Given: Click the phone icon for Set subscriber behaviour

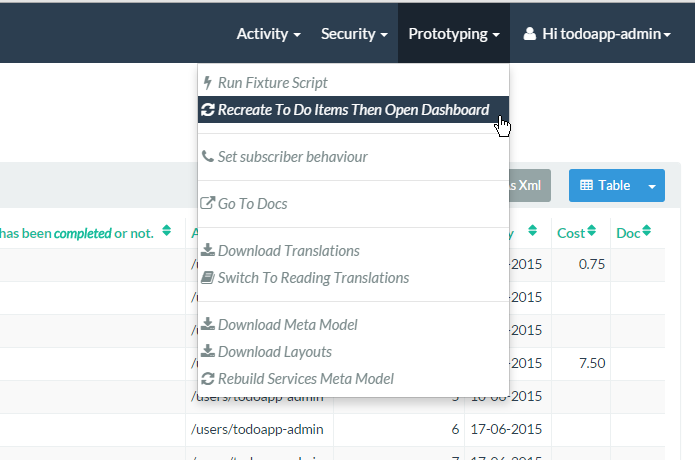Looking at the screenshot, I should coord(208,157).
